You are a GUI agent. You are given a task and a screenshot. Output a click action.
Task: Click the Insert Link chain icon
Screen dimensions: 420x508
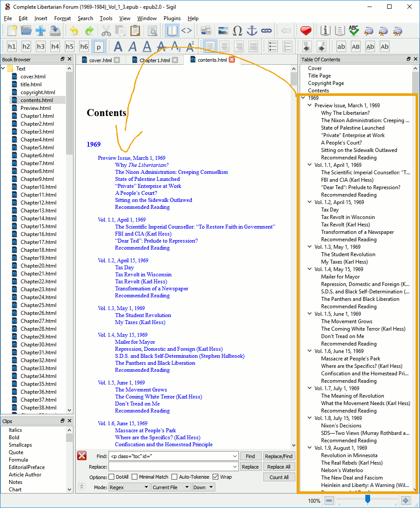(x=266, y=31)
